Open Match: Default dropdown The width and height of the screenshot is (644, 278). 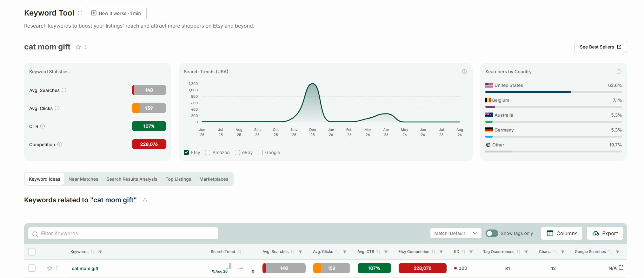(x=456, y=233)
